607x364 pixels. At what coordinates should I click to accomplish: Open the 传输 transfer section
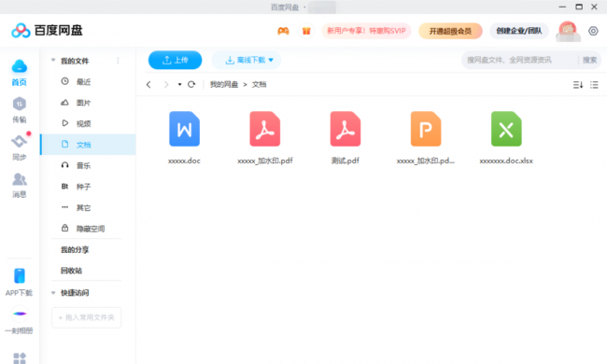coord(19,110)
